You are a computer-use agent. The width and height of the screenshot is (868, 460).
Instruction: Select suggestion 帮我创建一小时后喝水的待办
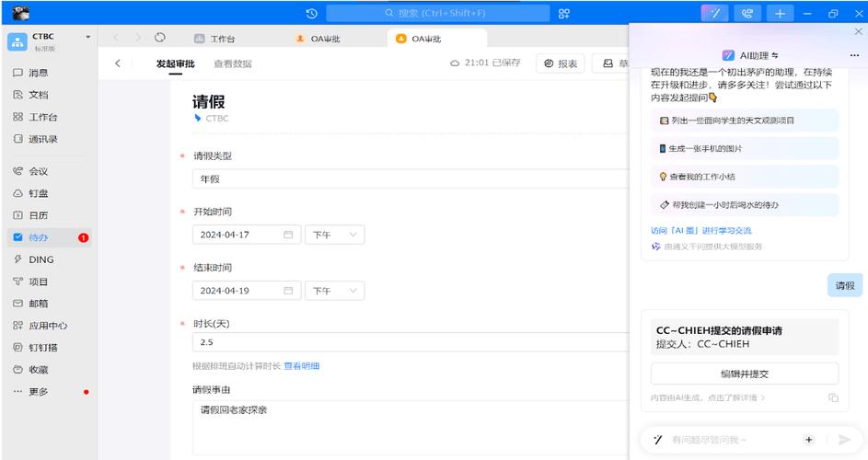tap(745, 205)
